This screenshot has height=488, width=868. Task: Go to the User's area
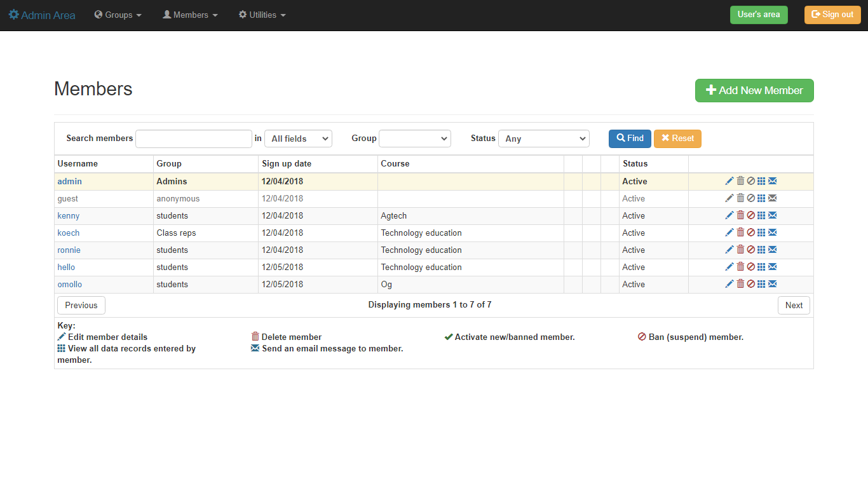click(x=759, y=14)
